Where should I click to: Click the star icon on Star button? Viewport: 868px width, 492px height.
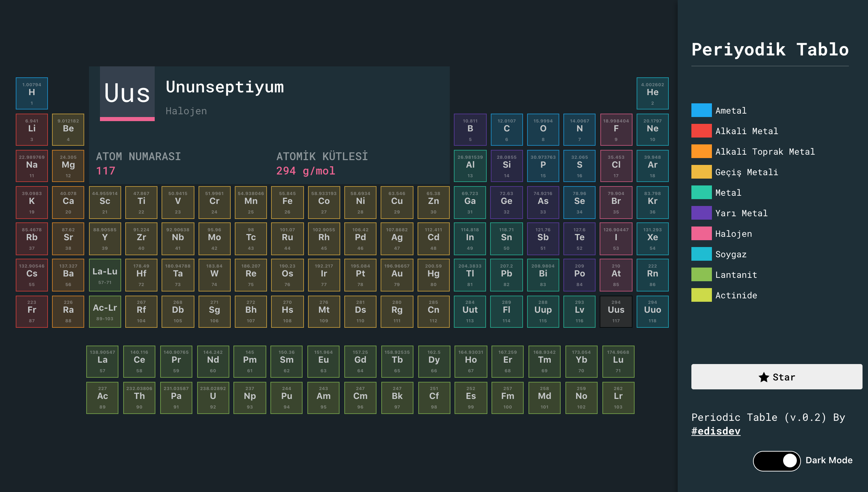click(x=764, y=377)
